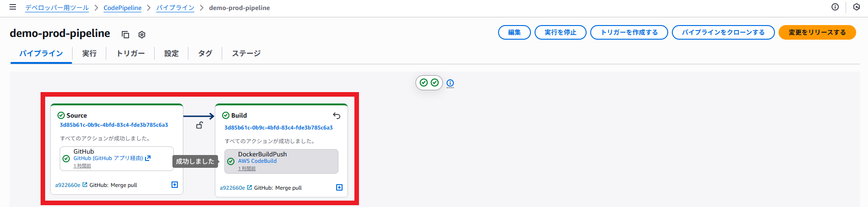Open the ステージ tab

(246, 53)
